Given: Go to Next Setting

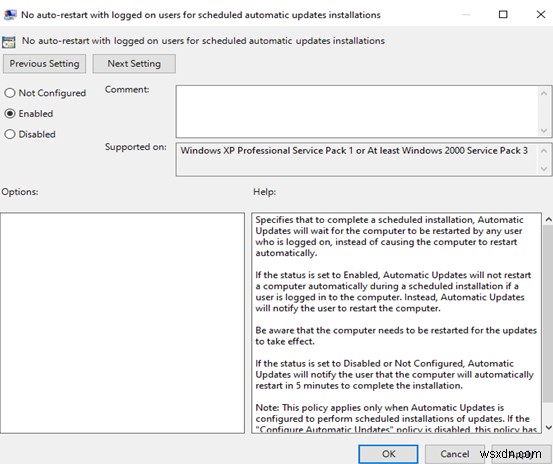Looking at the screenshot, I should 134,64.
